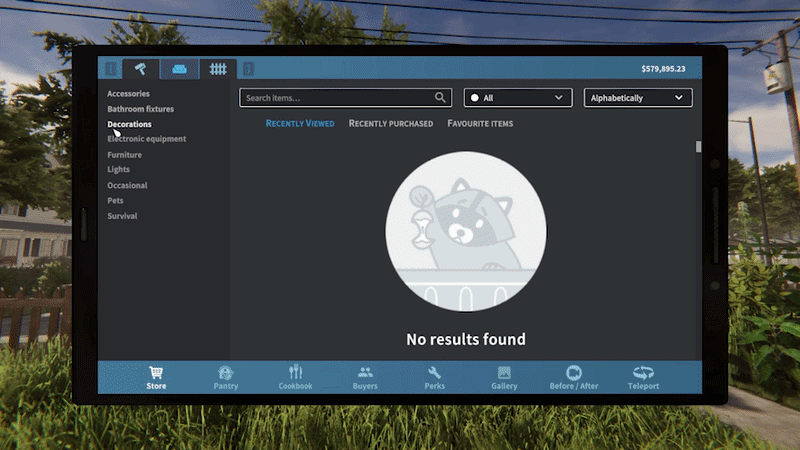Switch to Favourite items tab
The height and width of the screenshot is (450, 800).
pyautogui.click(x=480, y=124)
